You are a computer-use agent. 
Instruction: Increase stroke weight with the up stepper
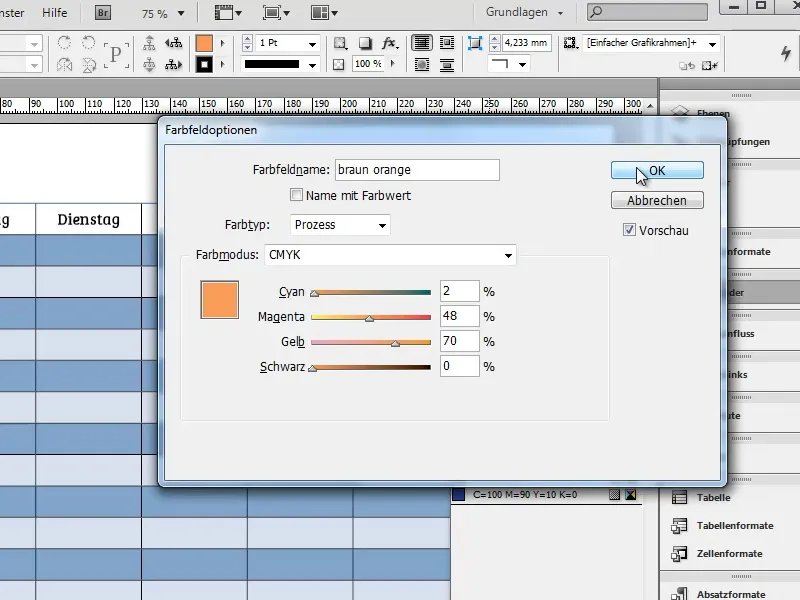coord(247,39)
